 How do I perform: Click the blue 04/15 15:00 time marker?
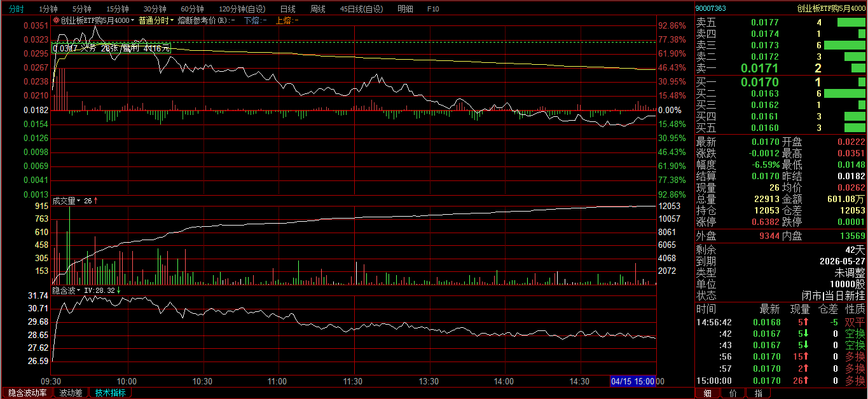coord(633,381)
